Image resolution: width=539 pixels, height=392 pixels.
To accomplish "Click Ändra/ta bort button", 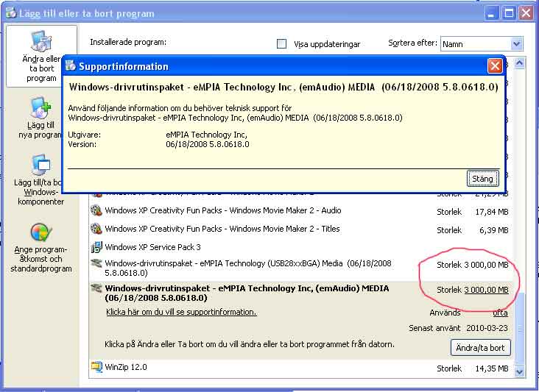I will [480, 348].
